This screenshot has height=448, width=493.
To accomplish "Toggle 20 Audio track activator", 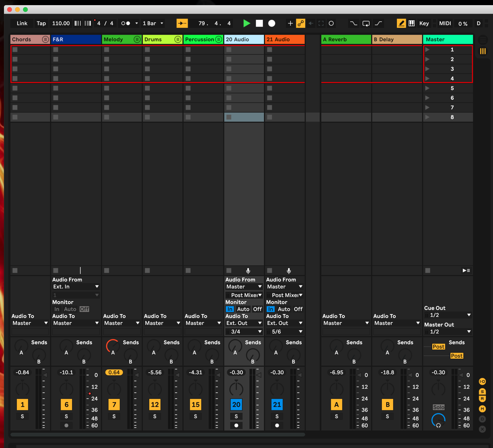I will coord(236,405).
